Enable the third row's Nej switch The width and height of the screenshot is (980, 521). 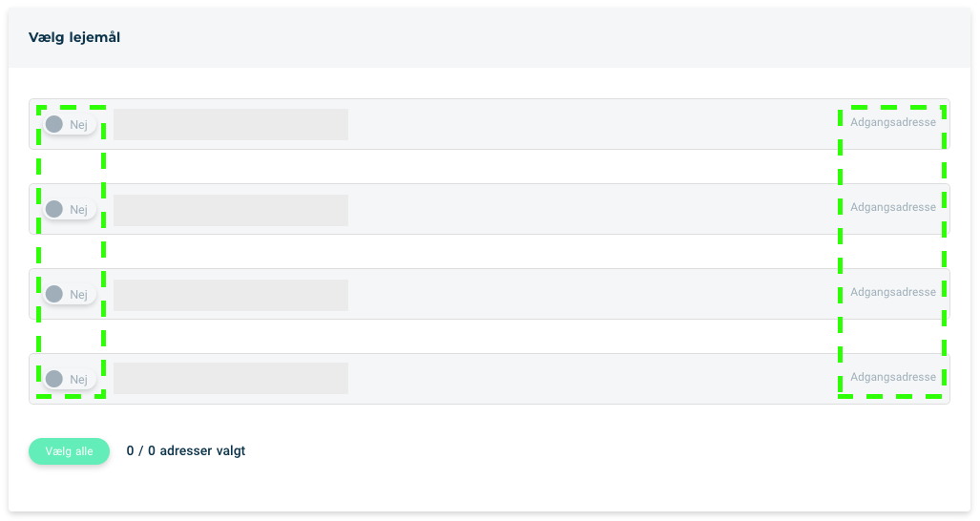click(70, 294)
